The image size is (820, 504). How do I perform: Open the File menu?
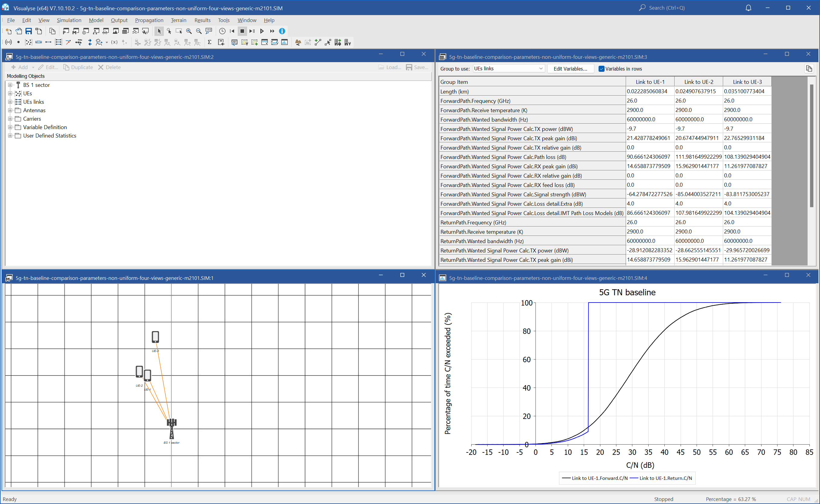(x=11, y=20)
